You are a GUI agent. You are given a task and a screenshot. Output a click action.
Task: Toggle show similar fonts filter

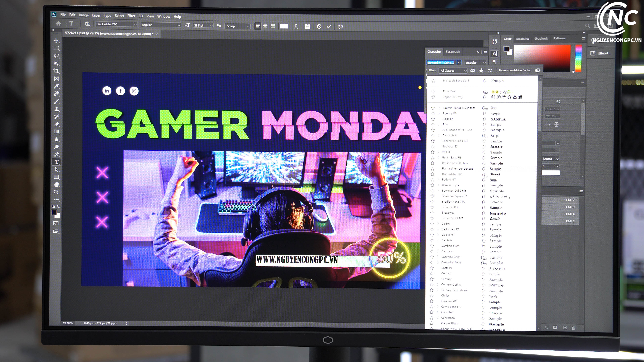click(490, 70)
